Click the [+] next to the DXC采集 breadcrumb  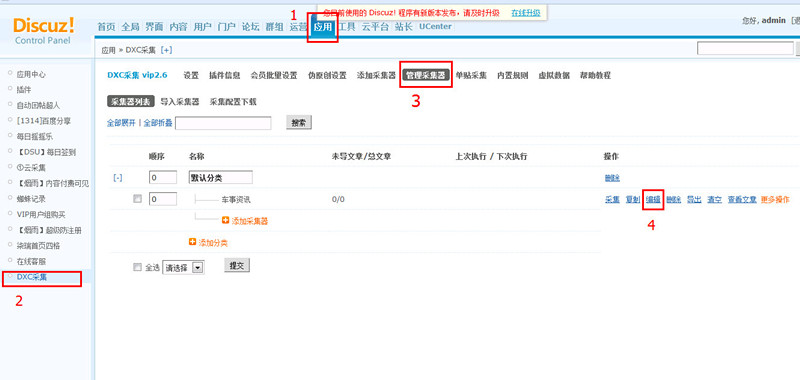166,50
